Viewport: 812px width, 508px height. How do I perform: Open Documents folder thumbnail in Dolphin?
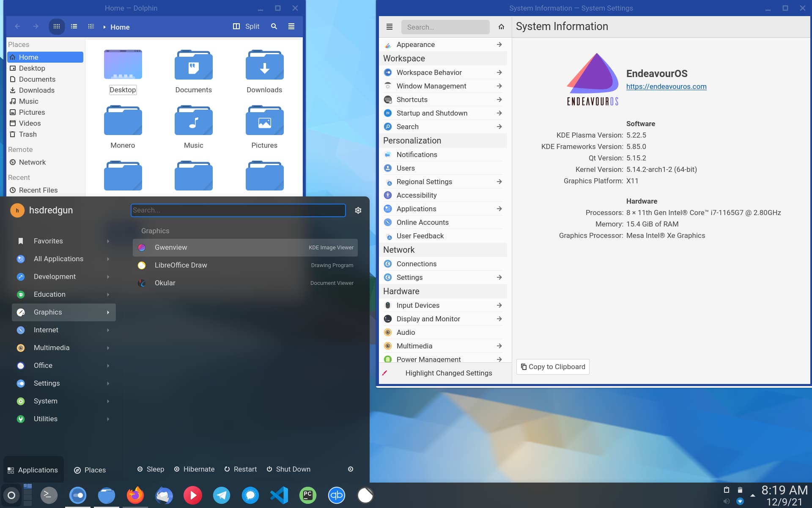[193, 66]
